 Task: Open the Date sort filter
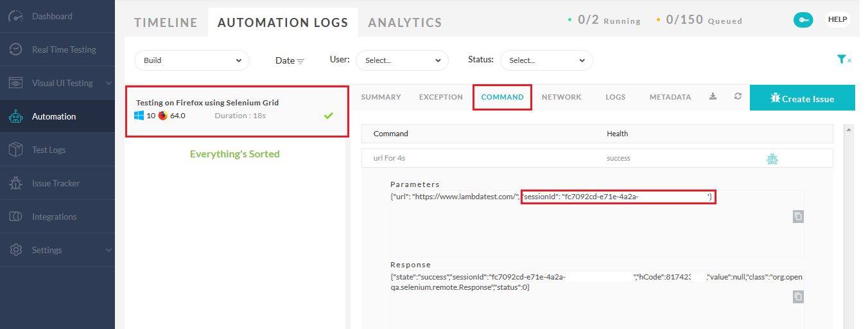(290, 60)
